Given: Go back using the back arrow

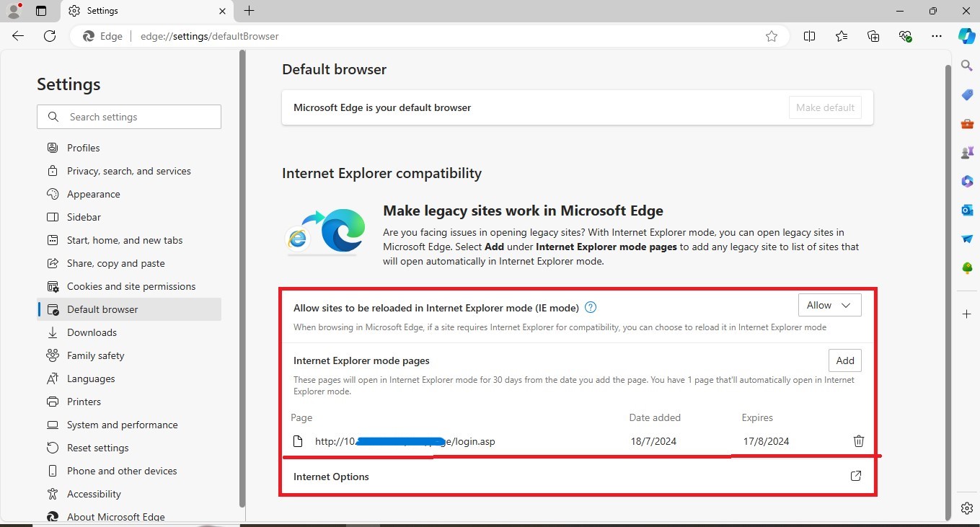Looking at the screenshot, I should click(x=18, y=36).
